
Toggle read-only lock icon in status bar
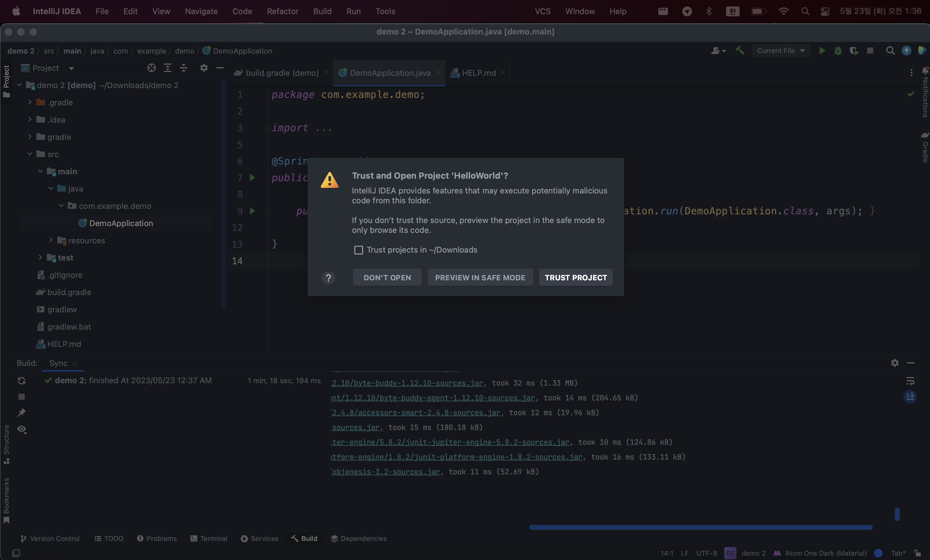click(918, 553)
